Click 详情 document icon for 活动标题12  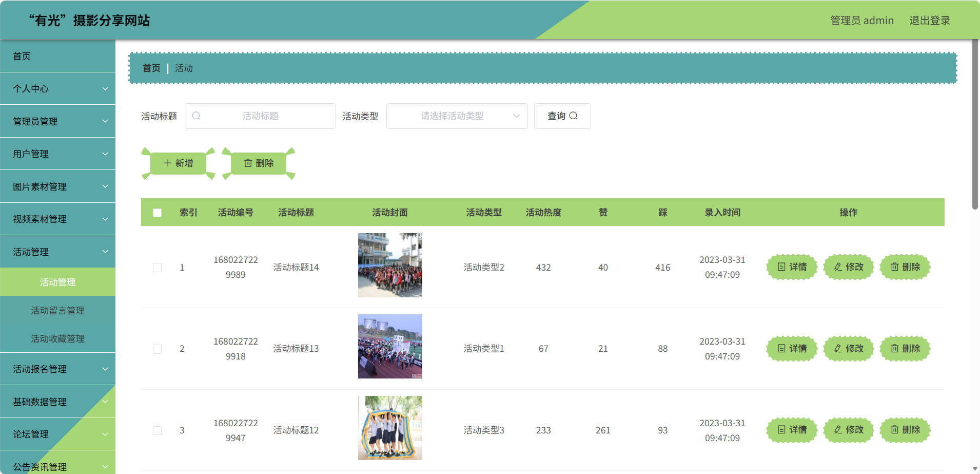(x=781, y=430)
